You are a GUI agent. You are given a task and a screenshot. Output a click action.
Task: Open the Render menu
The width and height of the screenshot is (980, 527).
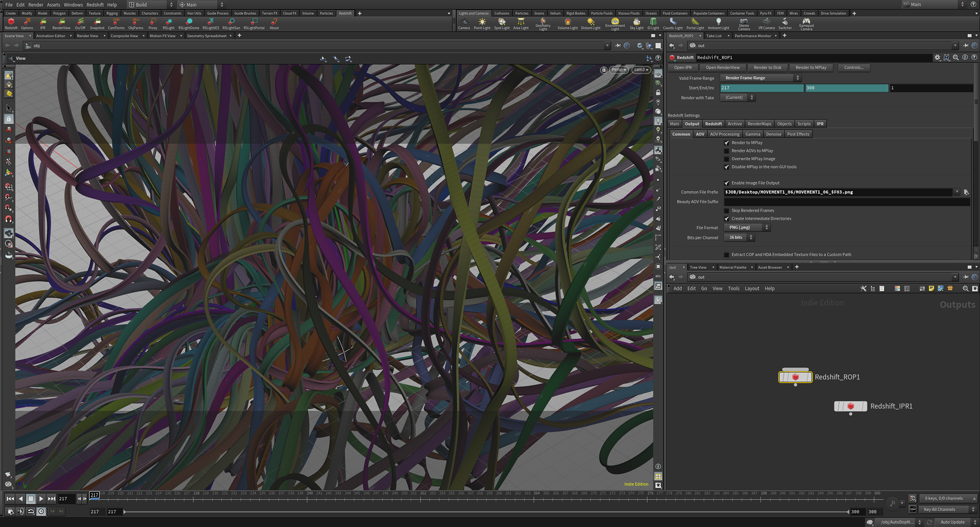click(36, 5)
